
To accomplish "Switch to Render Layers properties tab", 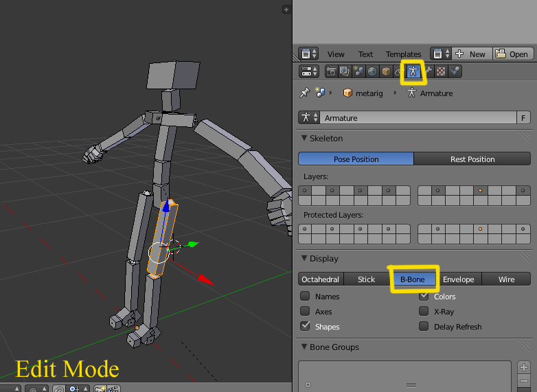I will pyautogui.click(x=345, y=71).
